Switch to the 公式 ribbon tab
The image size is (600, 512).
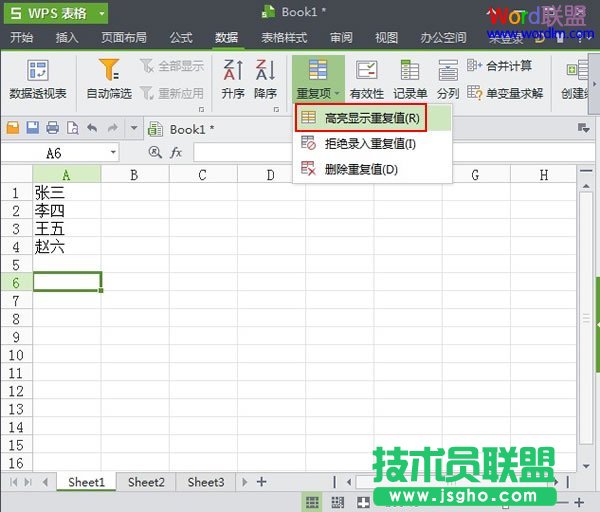tap(181, 38)
